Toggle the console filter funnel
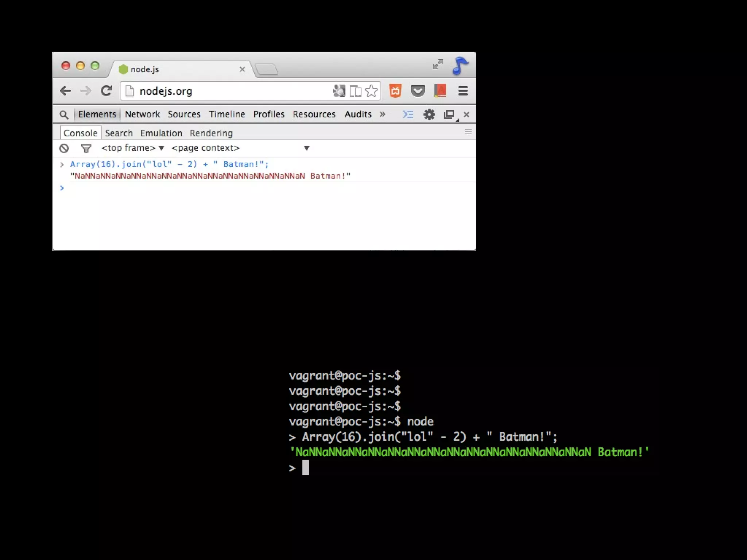The width and height of the screenshot is (747, 560). click(86, 148)
